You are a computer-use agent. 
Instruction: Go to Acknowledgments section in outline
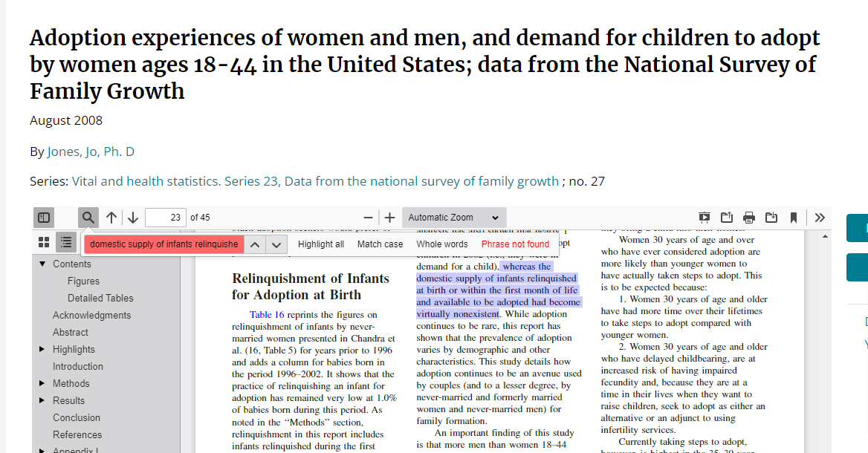coord(92,316)
